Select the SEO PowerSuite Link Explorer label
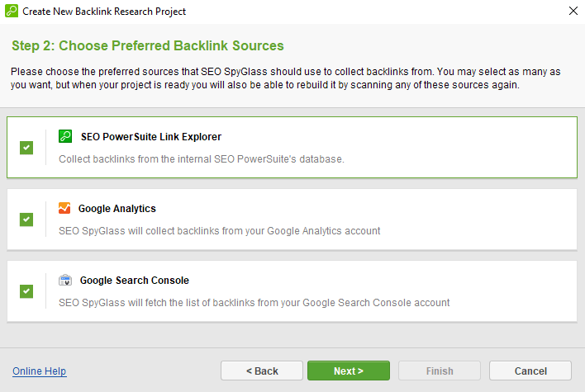The image size is (585, 392). [x=151, y=137]
